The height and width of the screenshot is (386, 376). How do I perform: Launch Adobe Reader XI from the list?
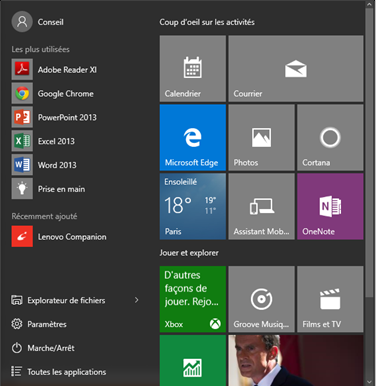click(x=54, y=69)
